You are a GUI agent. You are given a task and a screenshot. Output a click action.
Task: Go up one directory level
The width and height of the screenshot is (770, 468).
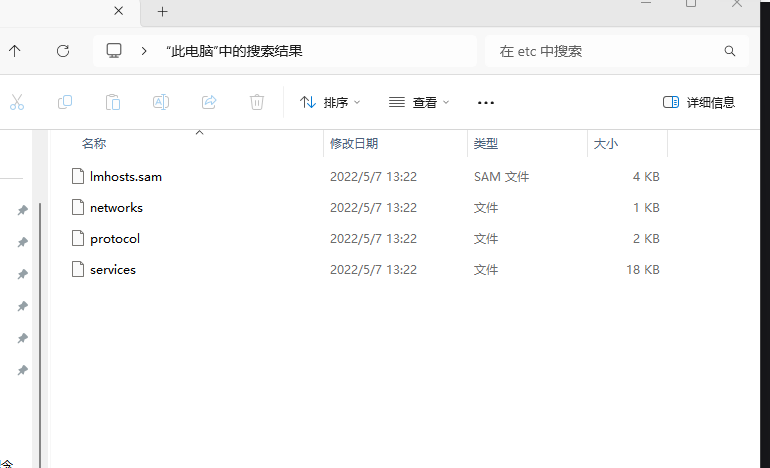15,51
